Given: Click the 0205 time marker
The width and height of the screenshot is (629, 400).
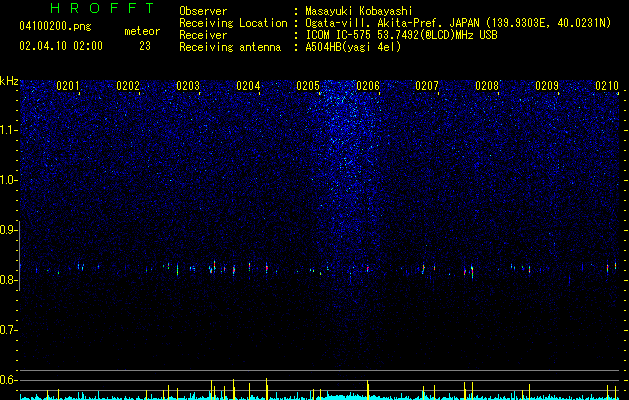Looking at the screenshot, I should coord(308,86).
